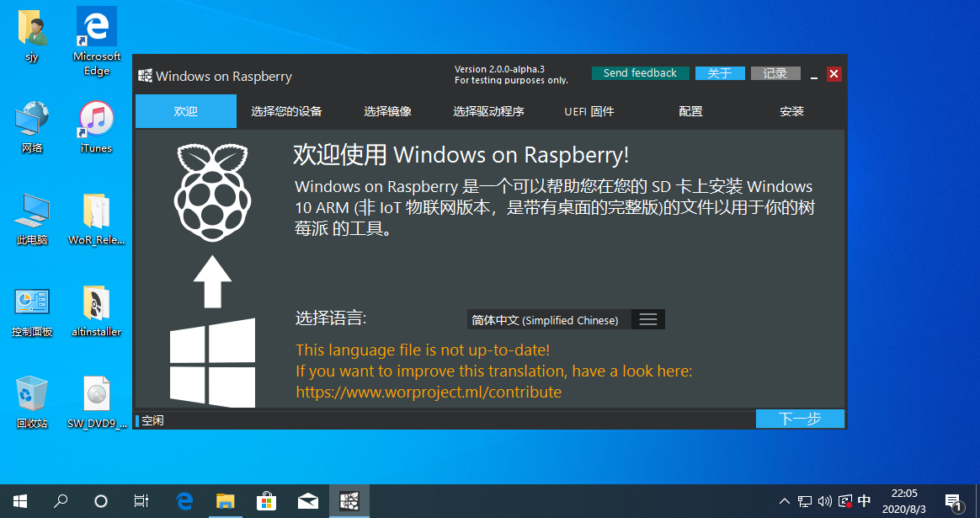Open the 网络 network desktop icon
Screen dimensions: 980x518
[x=32, y=127]
